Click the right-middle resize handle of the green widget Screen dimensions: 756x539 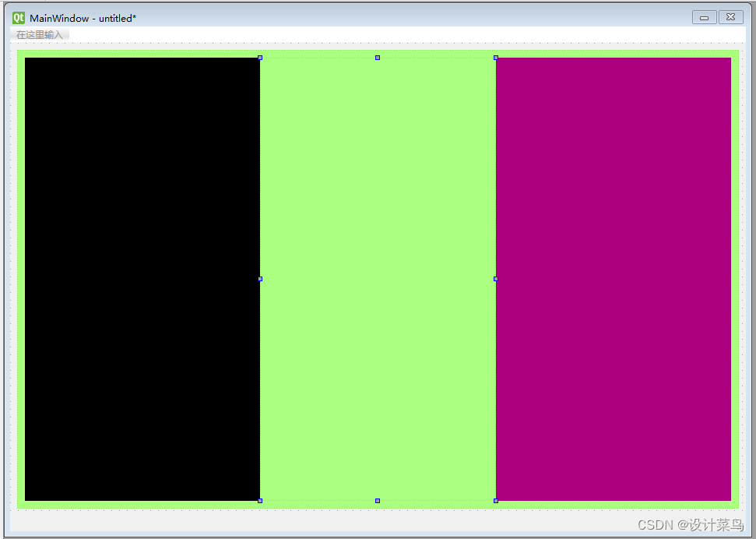495,279
